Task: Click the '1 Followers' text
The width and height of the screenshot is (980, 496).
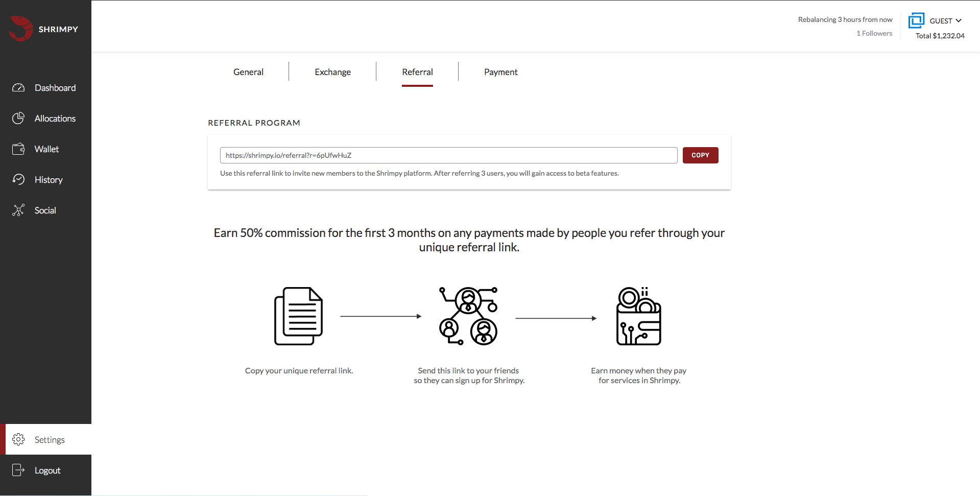Action: [x=874, y=33]
